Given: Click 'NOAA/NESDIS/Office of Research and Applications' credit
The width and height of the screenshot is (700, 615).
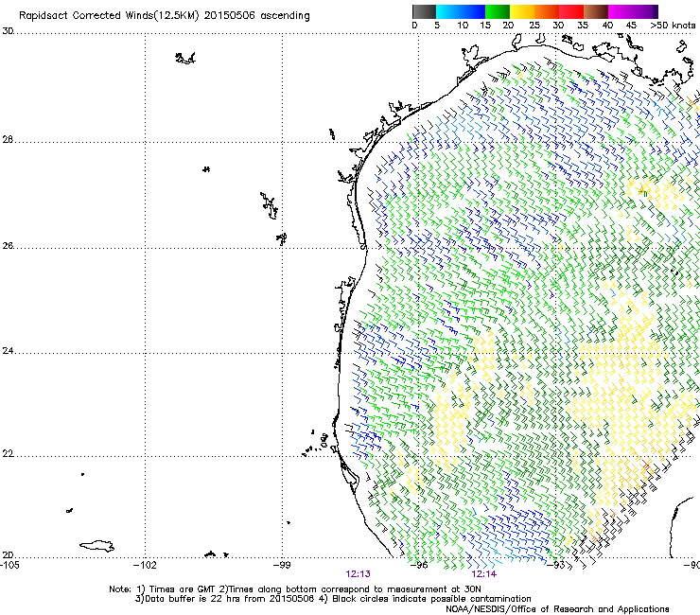Looking at the screenshot, I should 557,609.
